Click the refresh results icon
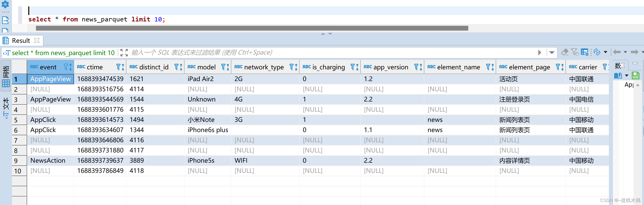Image resolution: width=644 pixels, height=205 pixels. (597, 52)
